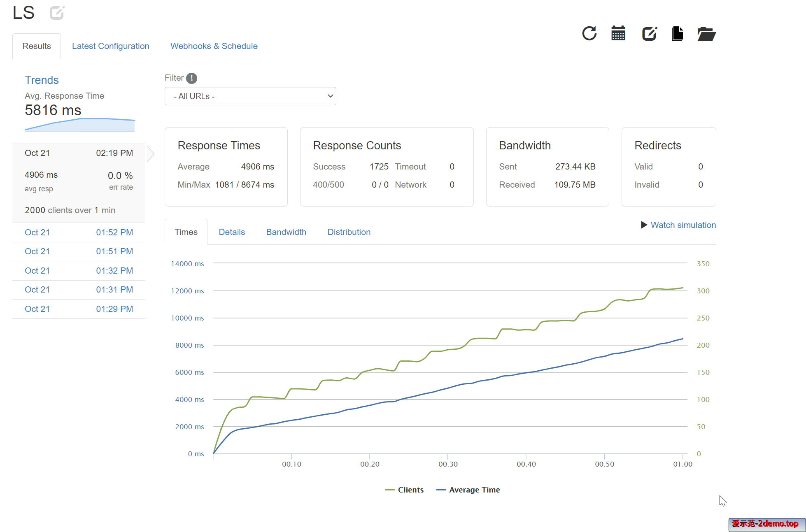Click the edit test icon in the toolbar

pyautogui.click(x=649, y=33)
